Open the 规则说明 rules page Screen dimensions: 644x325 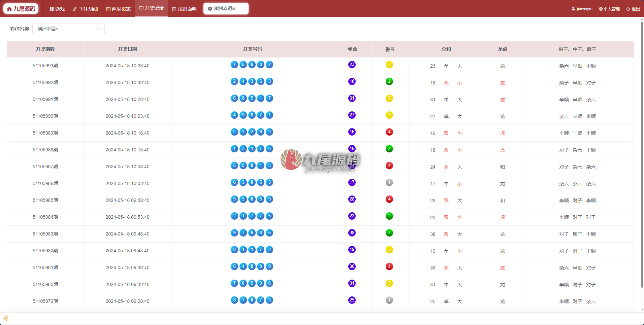184,9
